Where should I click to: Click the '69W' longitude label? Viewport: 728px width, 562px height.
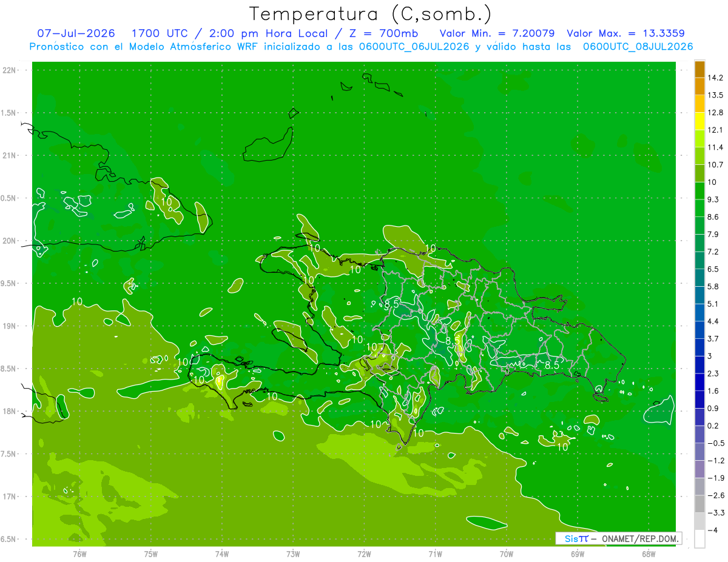[x=578, y=554]
